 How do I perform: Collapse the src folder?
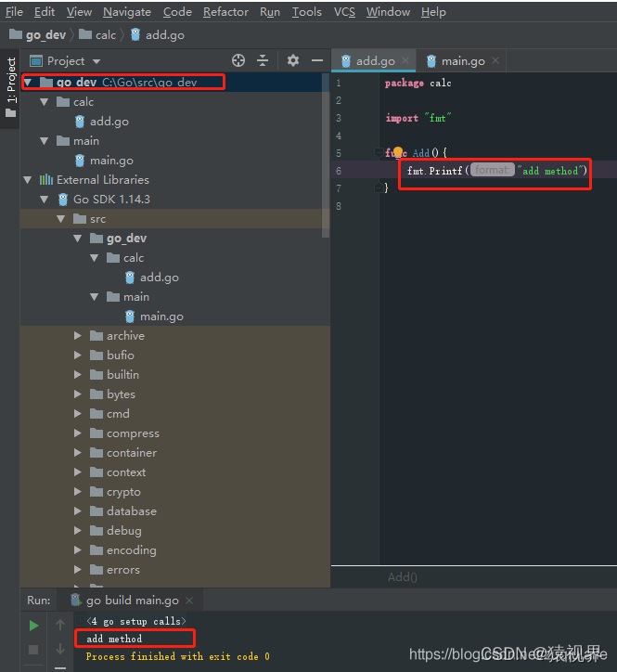coord(61,219)
